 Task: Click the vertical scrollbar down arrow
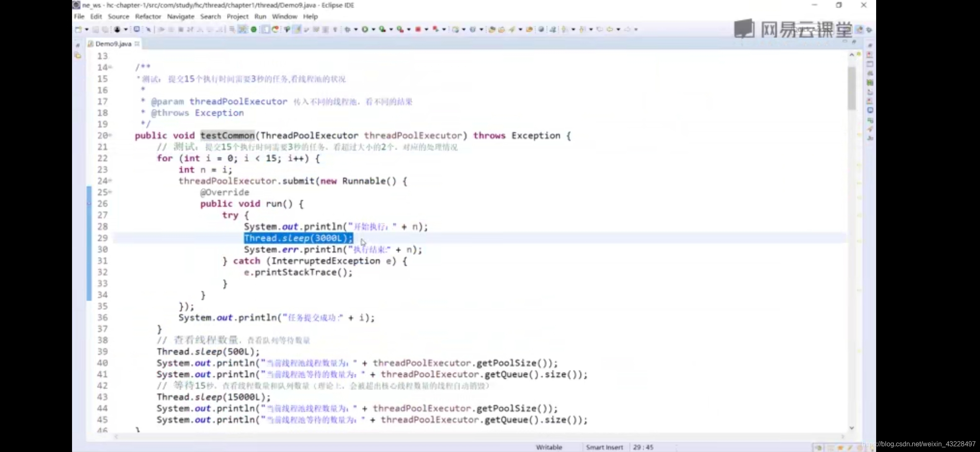[851, 428]
